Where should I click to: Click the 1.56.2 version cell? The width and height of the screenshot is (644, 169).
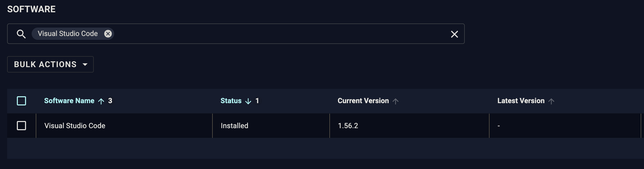(x=409, y=126)
